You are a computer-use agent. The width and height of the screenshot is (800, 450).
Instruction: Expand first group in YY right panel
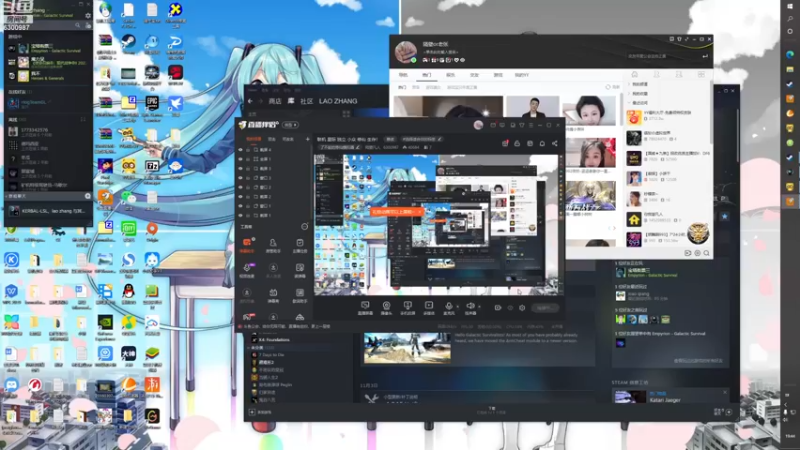tap(629, 84)
